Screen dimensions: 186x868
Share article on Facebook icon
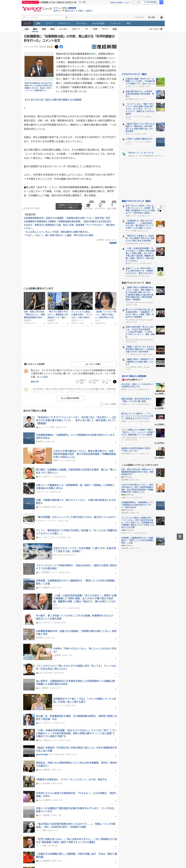(61, 47)
